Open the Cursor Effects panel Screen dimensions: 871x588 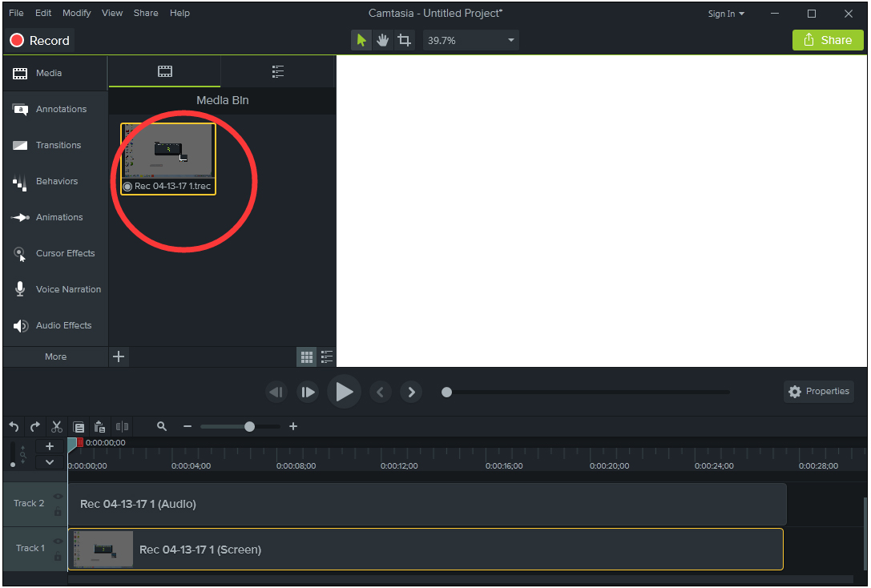click(55, 254)
